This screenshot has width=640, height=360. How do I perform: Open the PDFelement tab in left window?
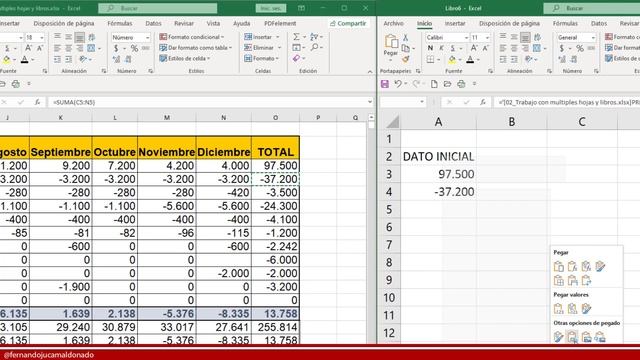(x=280, y=24)
